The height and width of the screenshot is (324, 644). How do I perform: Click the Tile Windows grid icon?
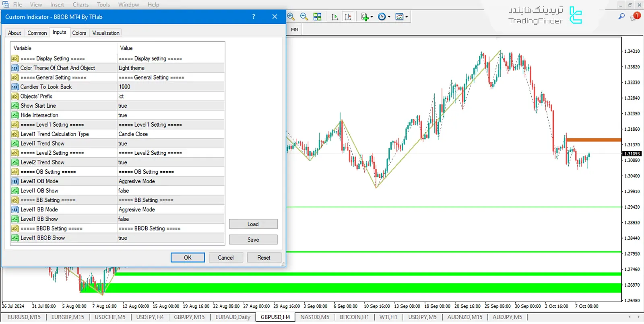(318, 16)
